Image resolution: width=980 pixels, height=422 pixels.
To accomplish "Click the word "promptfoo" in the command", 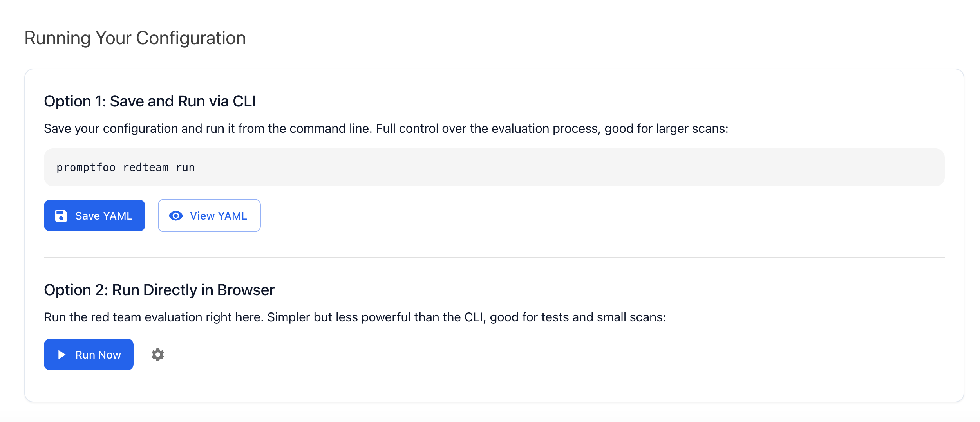I will tap(86, 168).
